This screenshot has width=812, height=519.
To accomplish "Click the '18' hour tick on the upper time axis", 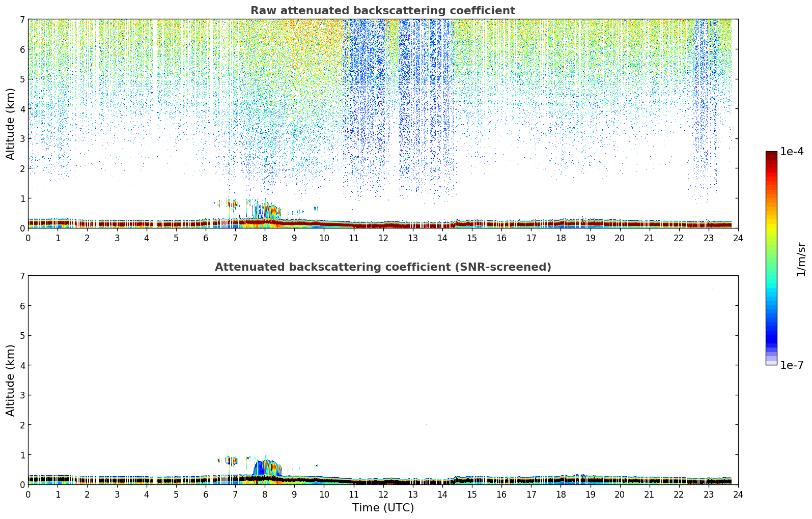I will 561,238.
